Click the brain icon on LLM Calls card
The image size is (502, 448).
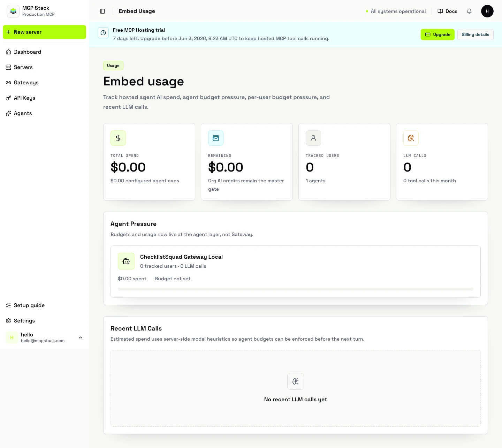tap(411, 138)
